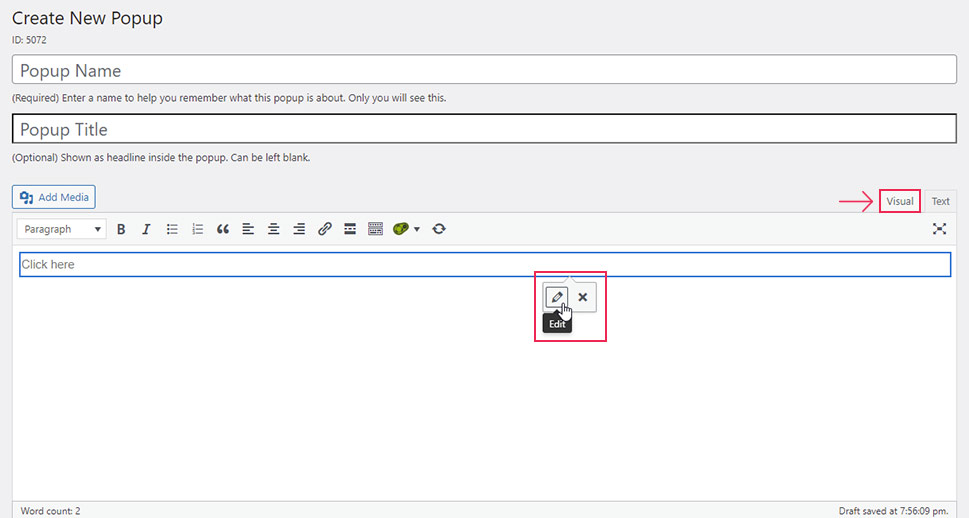Insert a bulleted list

172,229
